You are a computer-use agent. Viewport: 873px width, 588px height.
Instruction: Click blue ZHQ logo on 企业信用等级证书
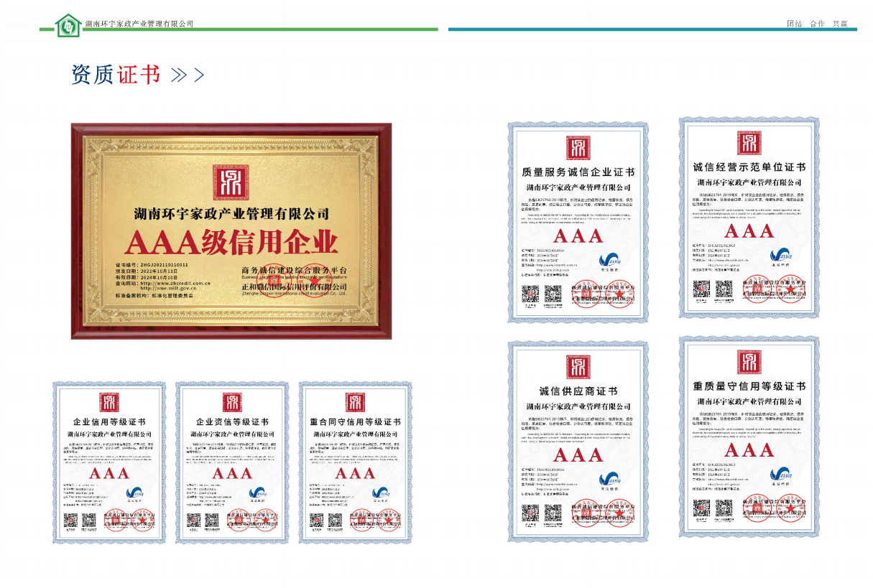136,493
